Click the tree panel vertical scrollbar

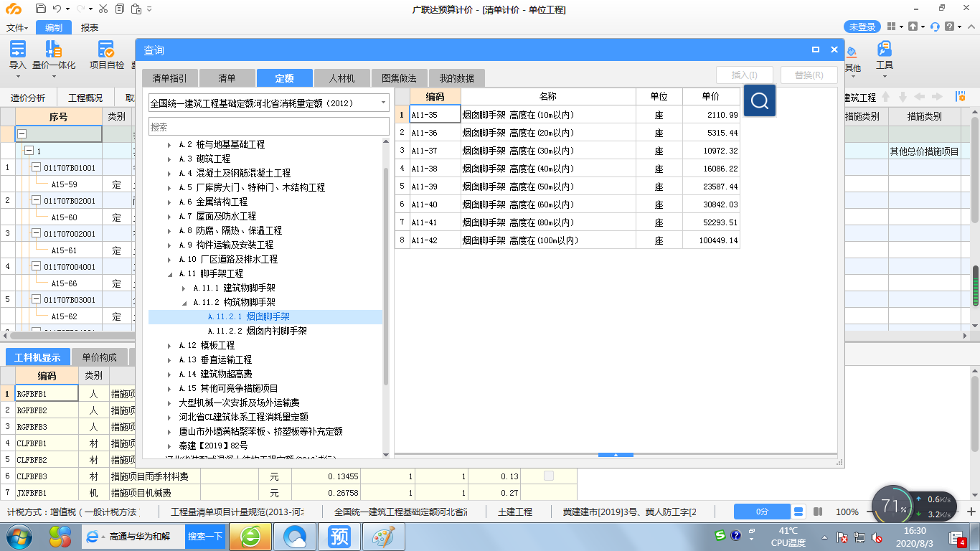(x=386, y=276)
